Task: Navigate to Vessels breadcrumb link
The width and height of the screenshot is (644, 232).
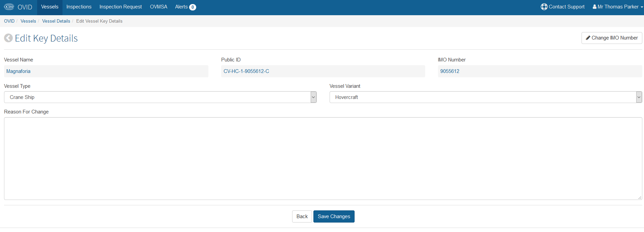Action: (x=28, y=21)
